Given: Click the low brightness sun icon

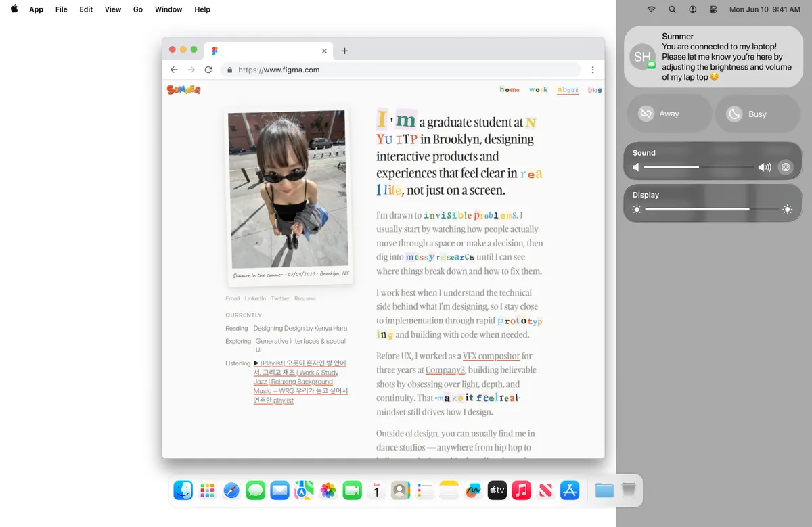Looking at the screenshot, I should [x=636, y=210].
